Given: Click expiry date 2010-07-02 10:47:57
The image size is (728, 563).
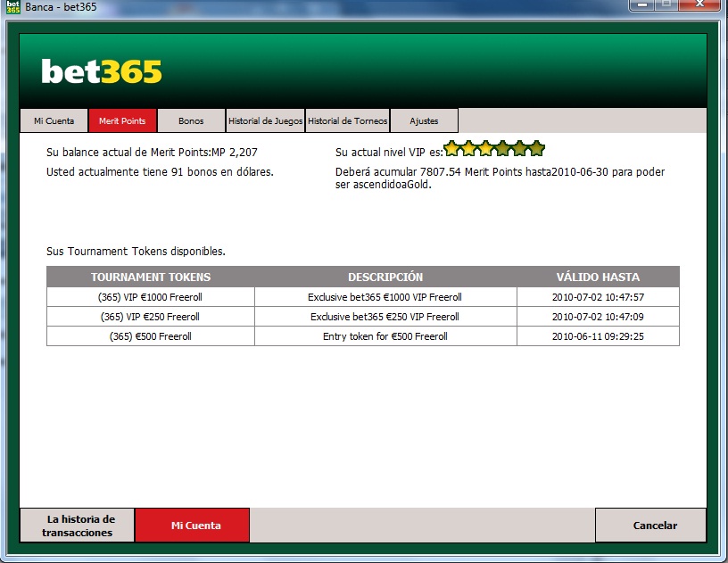Looking at the screenshot, I should 598,297.
